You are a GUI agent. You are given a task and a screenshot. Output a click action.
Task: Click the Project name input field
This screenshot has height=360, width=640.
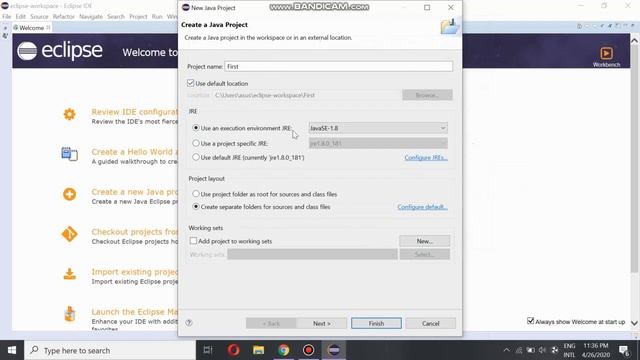coord(338,66)
